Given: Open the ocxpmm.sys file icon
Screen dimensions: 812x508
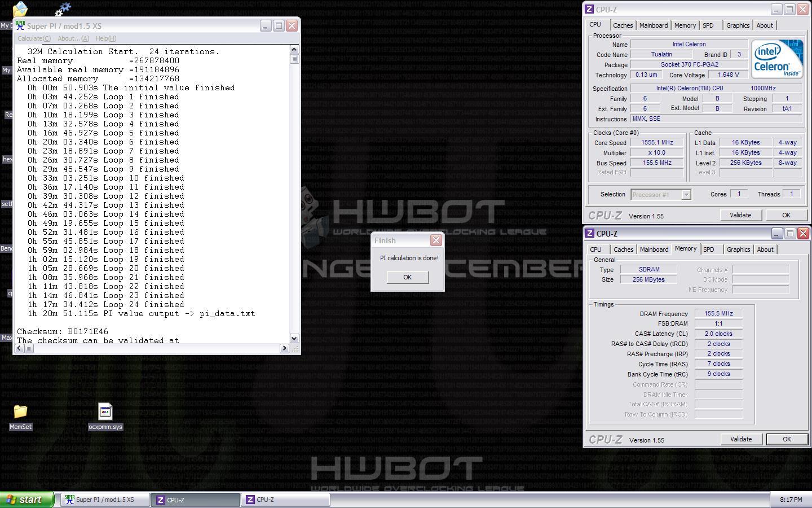Looking at the screenshot, I should click(x=105, y=412).
